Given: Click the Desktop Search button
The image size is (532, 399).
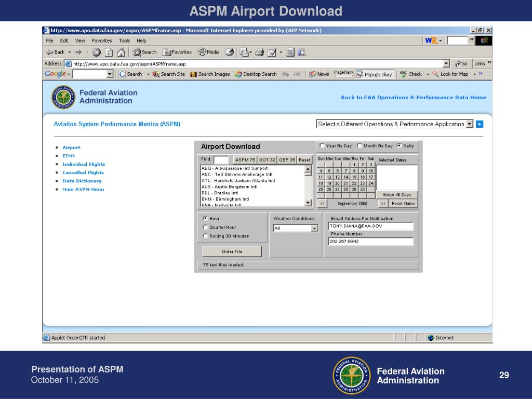Looking at the screenshot, I should (256, 74).
